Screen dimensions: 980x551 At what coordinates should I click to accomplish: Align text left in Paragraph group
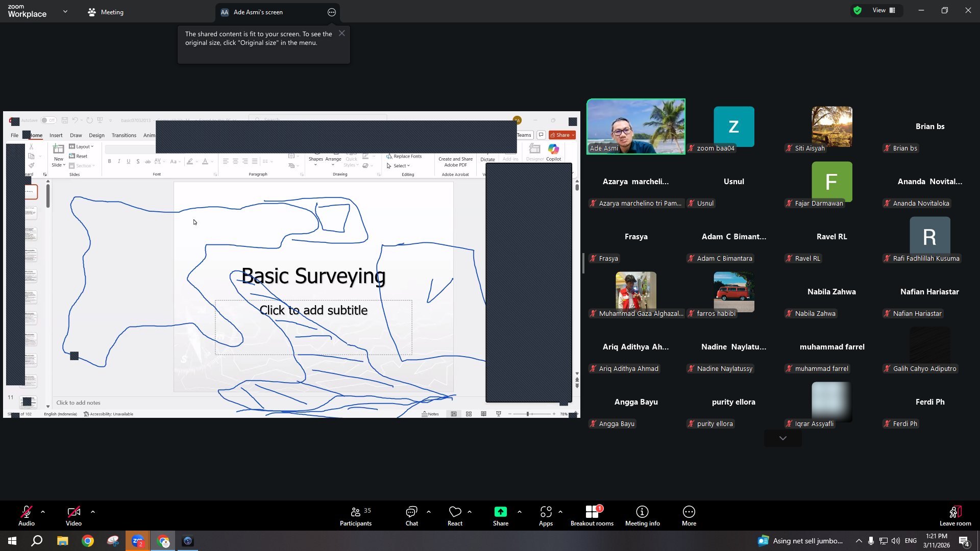click(x=226, y=161)
